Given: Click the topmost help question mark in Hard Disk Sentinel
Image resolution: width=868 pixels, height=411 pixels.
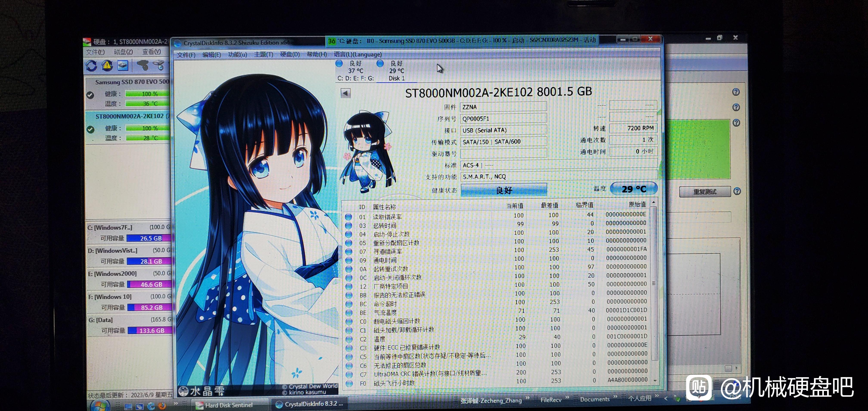Looking at the screenshot, I should (736, 92).
